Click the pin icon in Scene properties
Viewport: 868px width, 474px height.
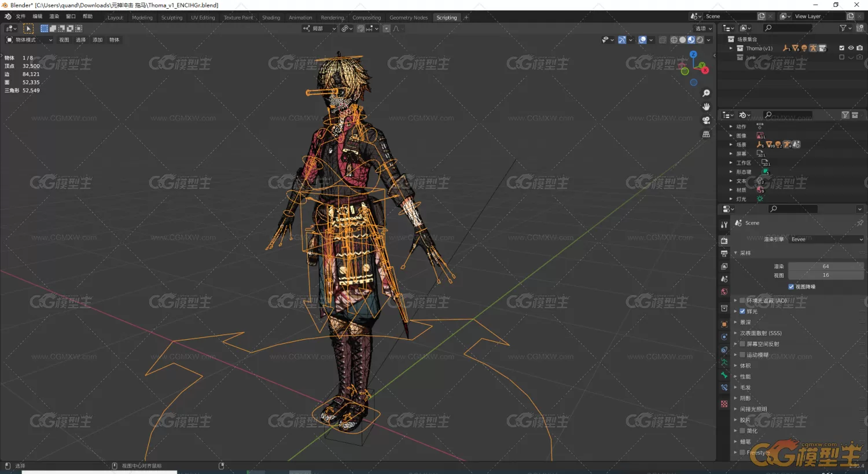pyautogui.click(x=859, y=223)
